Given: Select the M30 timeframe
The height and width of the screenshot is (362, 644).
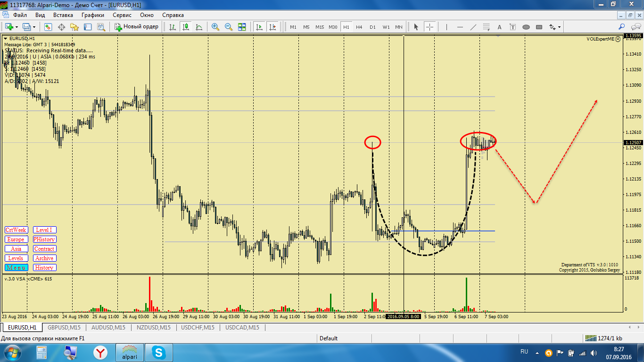Looking at the screenshot, I should [x=333, y=27].
